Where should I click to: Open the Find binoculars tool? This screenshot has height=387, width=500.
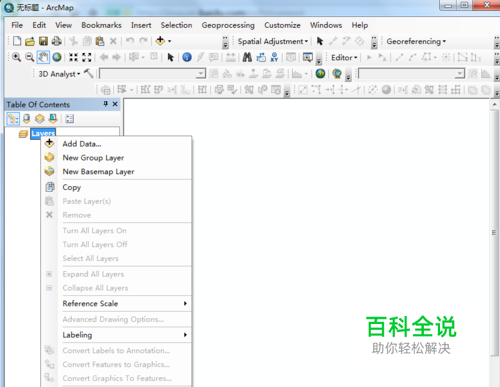(247, 57)
